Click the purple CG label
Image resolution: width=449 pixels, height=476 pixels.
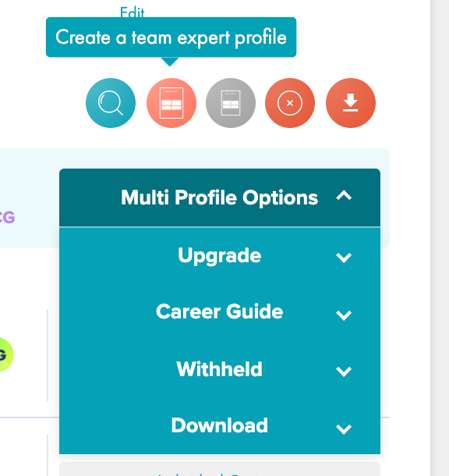(7, 217)
